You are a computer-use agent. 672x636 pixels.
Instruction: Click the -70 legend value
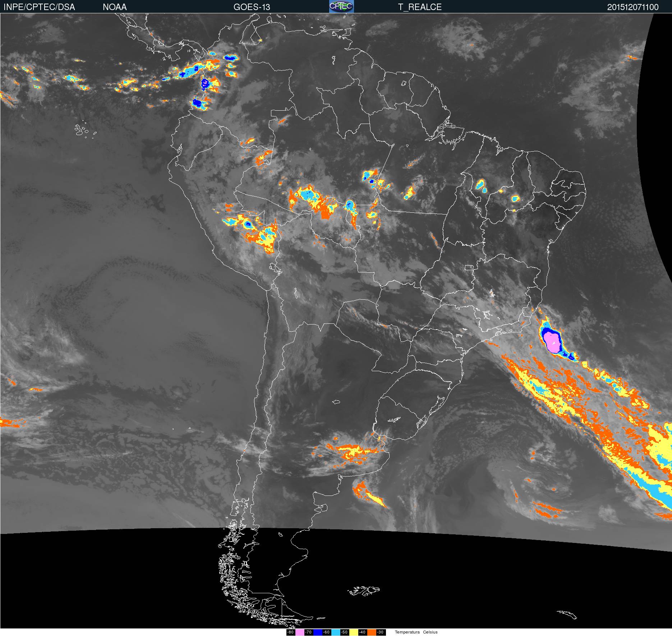point(308,632)
